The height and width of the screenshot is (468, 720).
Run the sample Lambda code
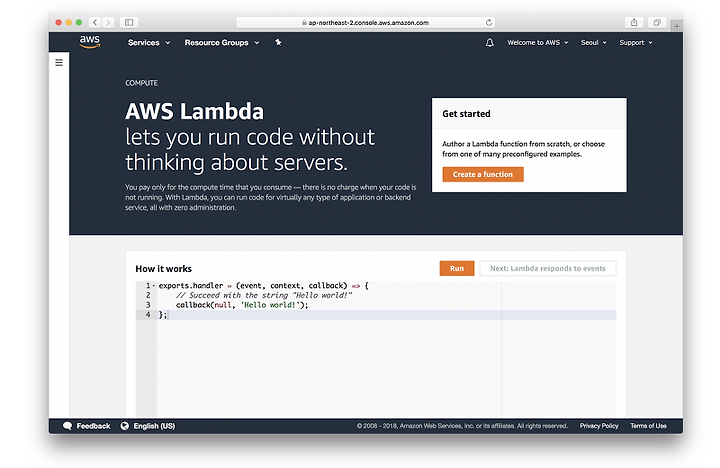pos(456,268)
